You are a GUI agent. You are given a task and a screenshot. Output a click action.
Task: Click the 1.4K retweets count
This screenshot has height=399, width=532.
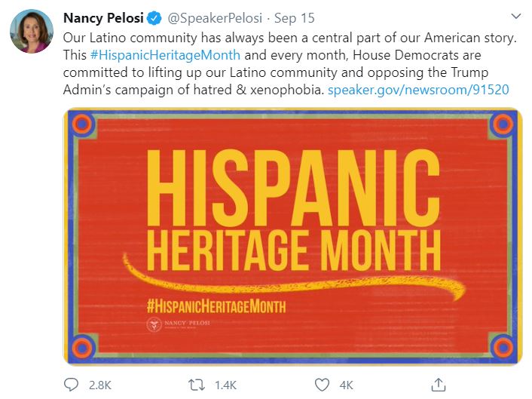pyautogui.click(x=225, y=385)
